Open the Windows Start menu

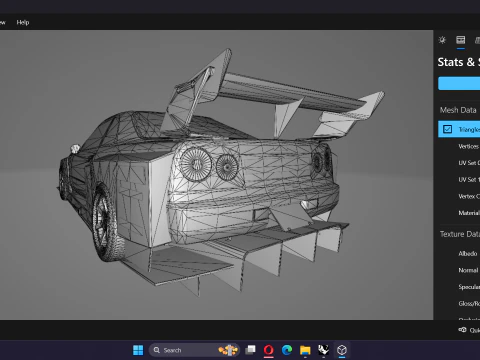pyautogui.click(x=138, y=350)
